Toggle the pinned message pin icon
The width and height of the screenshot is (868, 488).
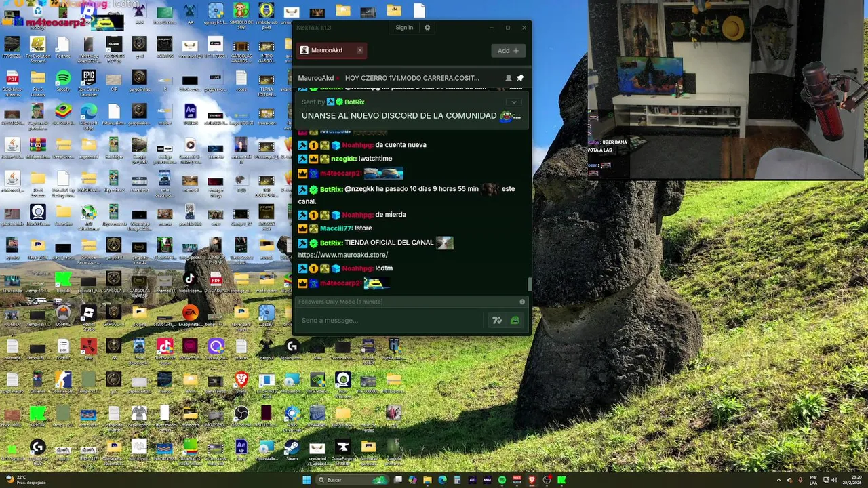pos(520,78)
